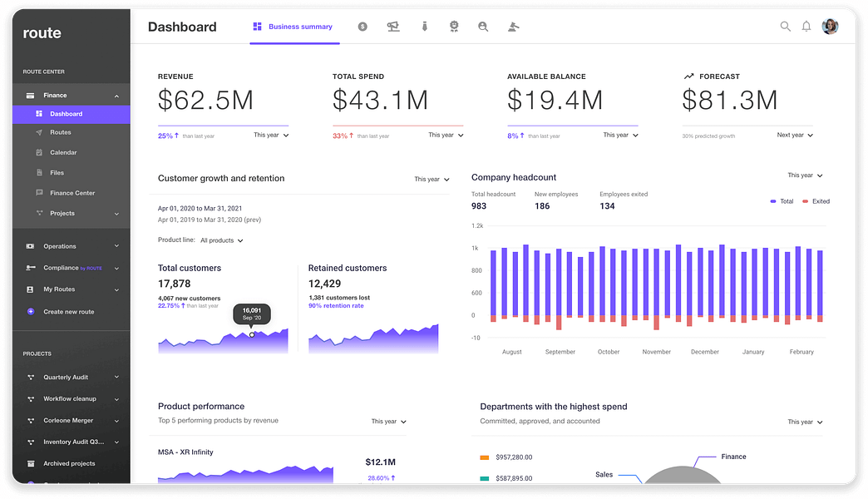Click the Quarterly Audit project icon
Viewport: 868px width, 499px height.
pyautogui.click(x=31, y=377)
